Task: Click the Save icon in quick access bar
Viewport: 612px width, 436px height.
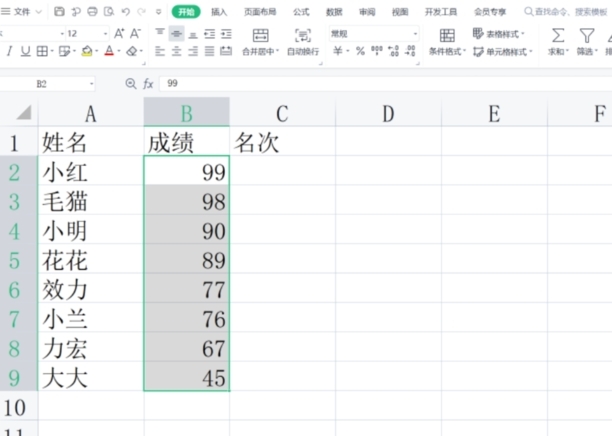Action: tap(59, 12)
